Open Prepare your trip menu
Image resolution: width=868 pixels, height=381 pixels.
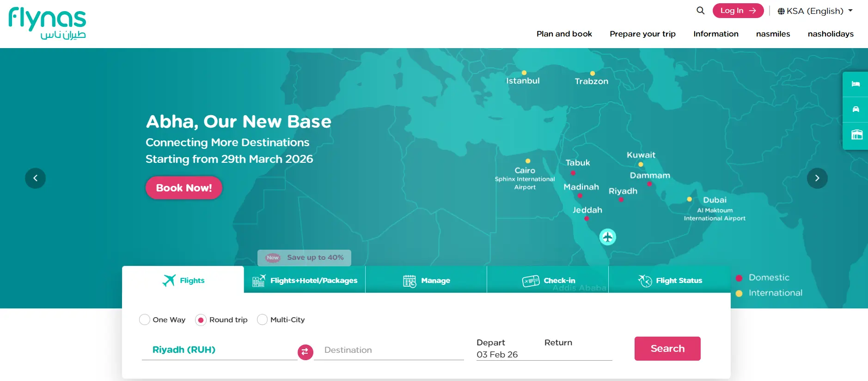coord(642,34)
